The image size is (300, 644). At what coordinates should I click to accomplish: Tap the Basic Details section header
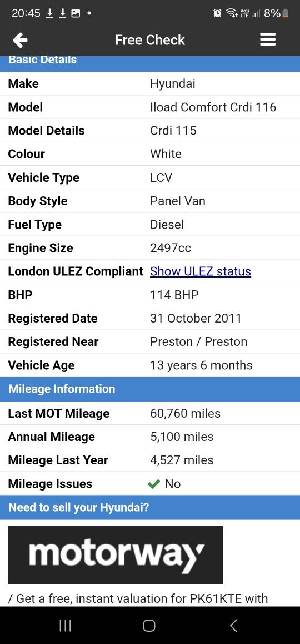click(150, 62)
